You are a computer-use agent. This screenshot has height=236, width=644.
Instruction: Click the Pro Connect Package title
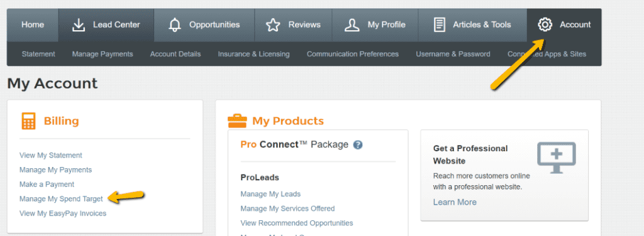[294, 144]
